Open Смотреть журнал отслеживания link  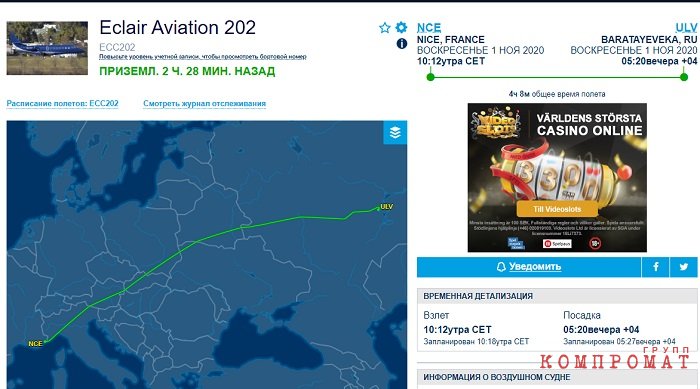click(204, 104)
